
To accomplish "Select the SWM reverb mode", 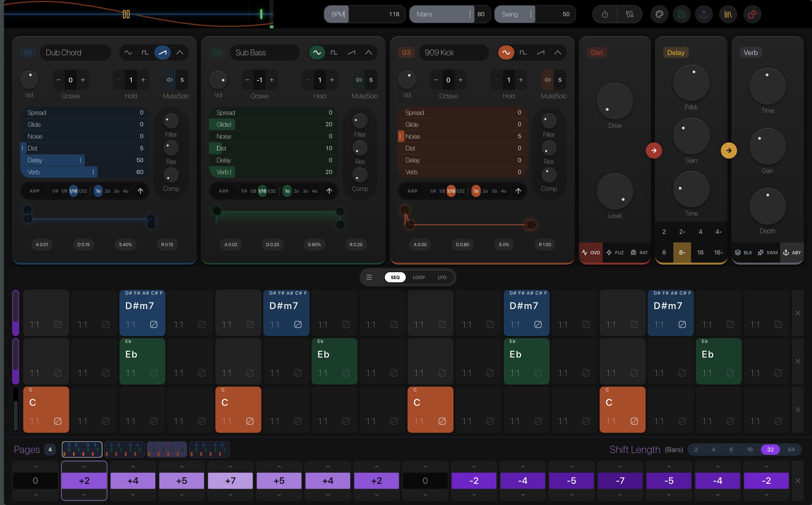I will click(768, 252).
